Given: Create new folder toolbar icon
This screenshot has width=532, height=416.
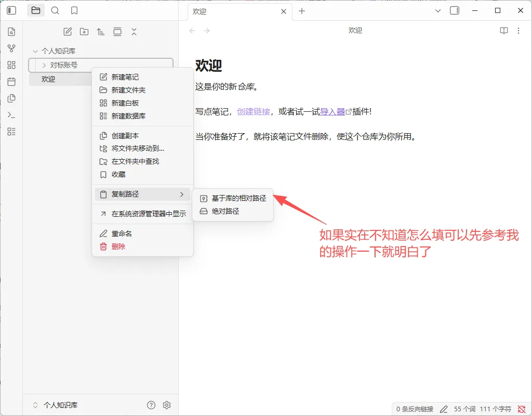Looking at the screenshot, I should tap(84, 32).
